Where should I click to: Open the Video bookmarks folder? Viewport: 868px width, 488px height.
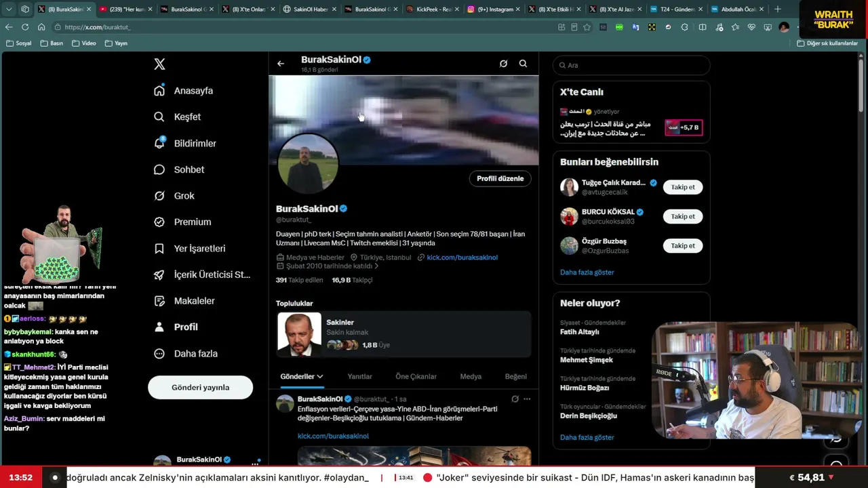84,43
